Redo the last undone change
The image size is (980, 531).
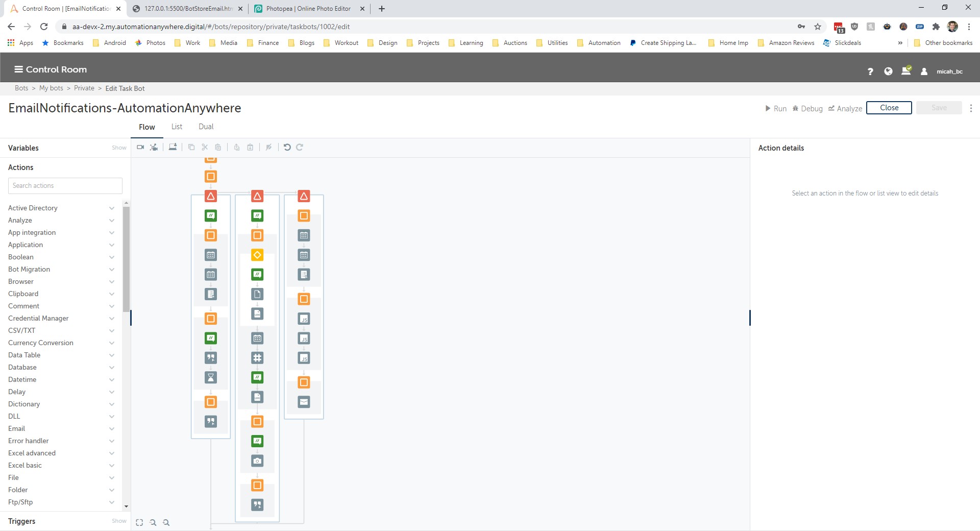tap(300, 147)
